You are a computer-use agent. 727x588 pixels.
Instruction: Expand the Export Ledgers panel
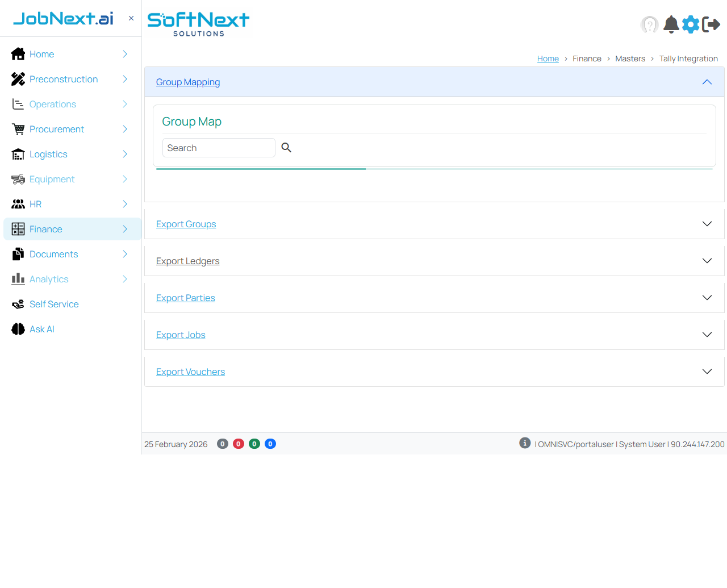pos(707,261)
